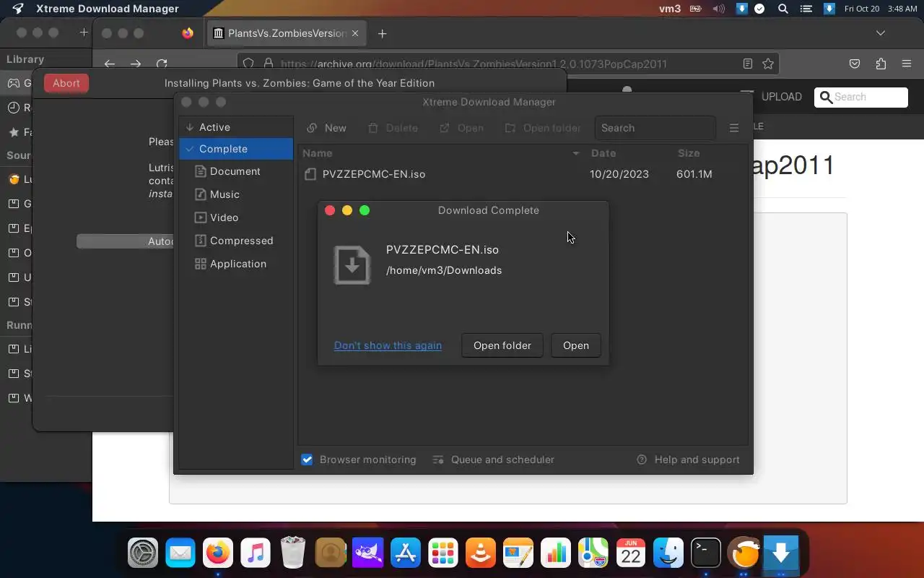Image resolution: width=924 pixels, height=578 pixels.
Task: Click Open folder in Download Complete dialog
Action: click(502, 345)
